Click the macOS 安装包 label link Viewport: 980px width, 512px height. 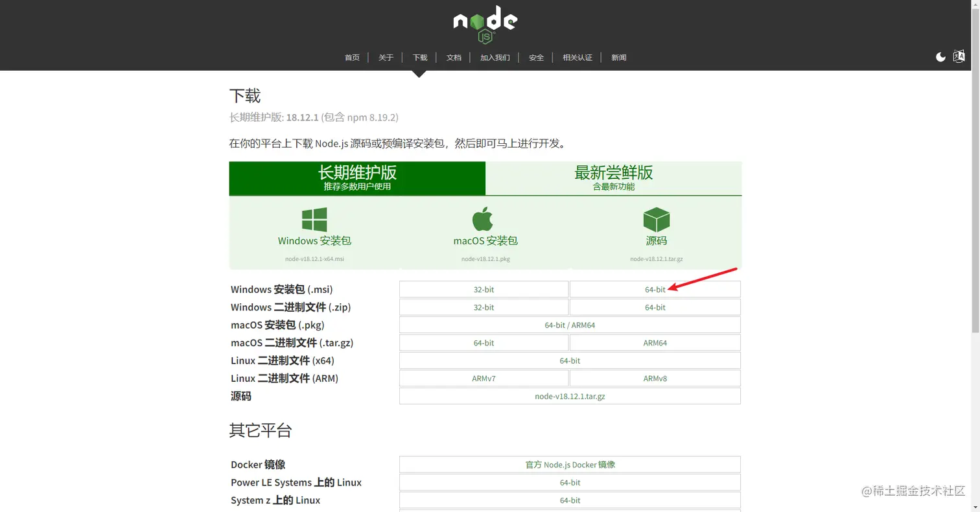click(485, 240)
